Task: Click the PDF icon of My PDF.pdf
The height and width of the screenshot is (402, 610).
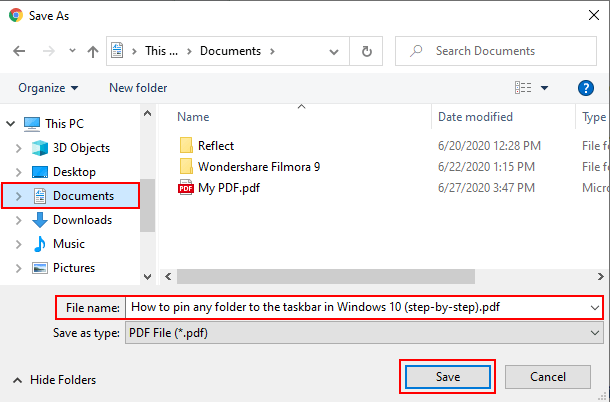Action: point(186,188)
